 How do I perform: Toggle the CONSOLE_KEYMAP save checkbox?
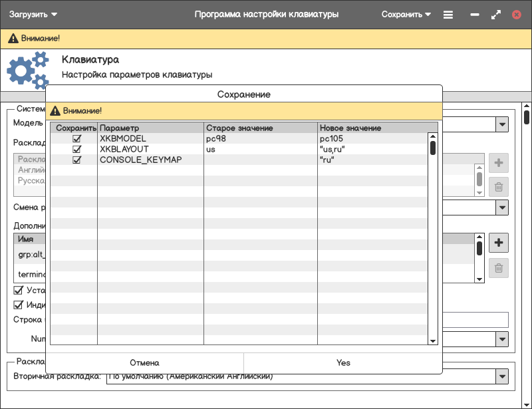pyautogui.click(x=76, y=160)
